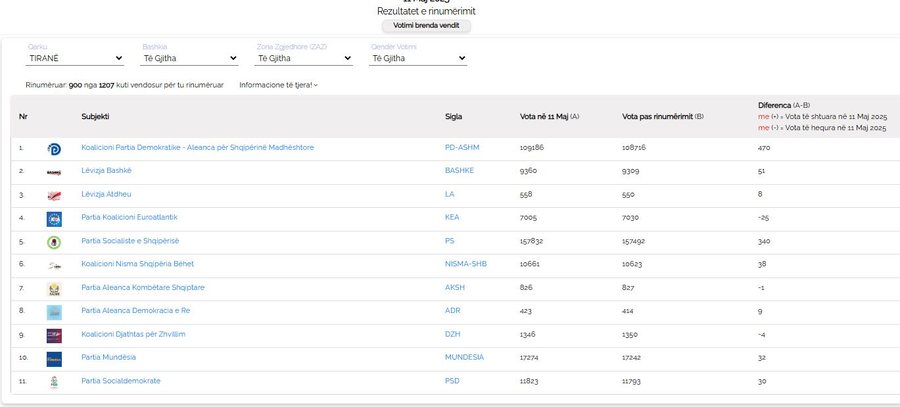Select the value 17242 in Mundësia row
This screenshot has height=407, width=900.
pyautogui.click(x=633, y=358)
